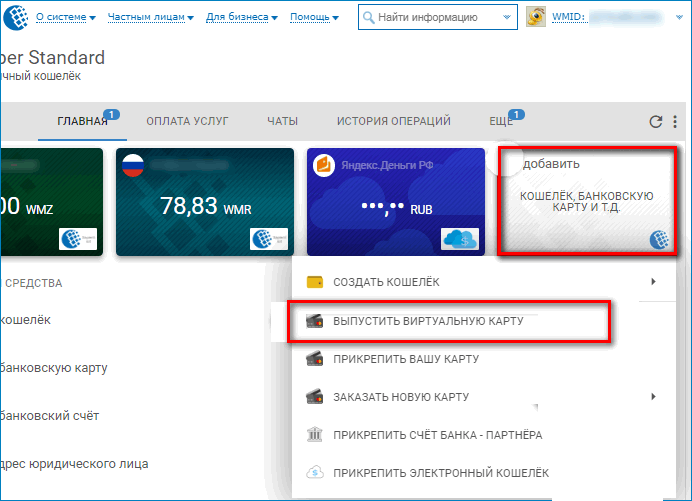Click the bank building icon
Screen dimensions: 692x501
point(315,435)
